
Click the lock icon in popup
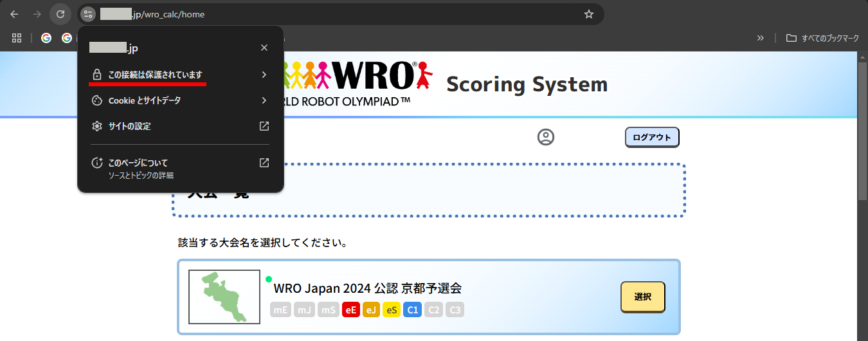tap(97, 75)
